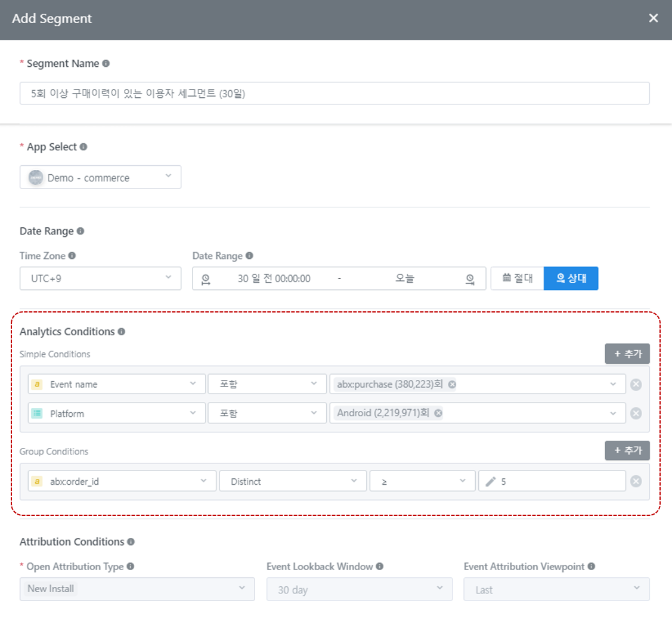
Task: Click the Simple Conditions label
Action: point(55,354)
